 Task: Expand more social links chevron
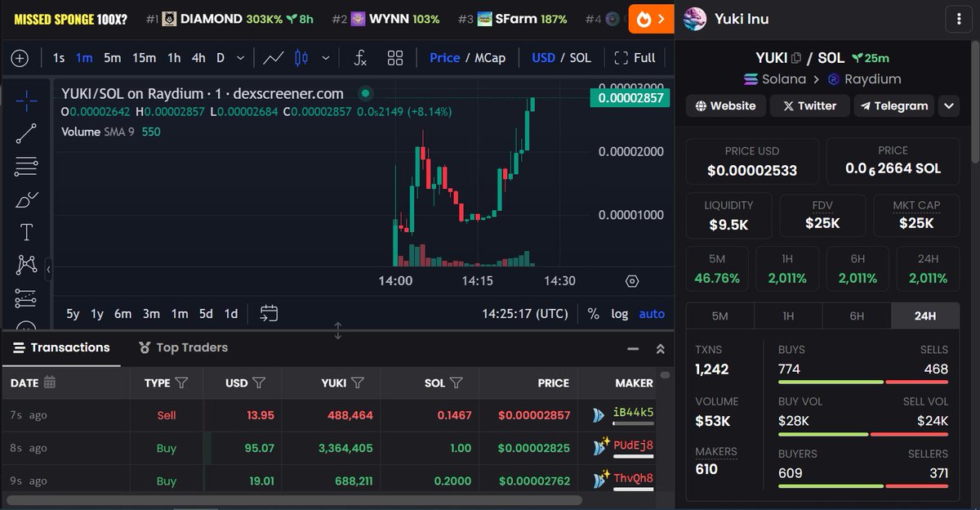pos(948,105)
